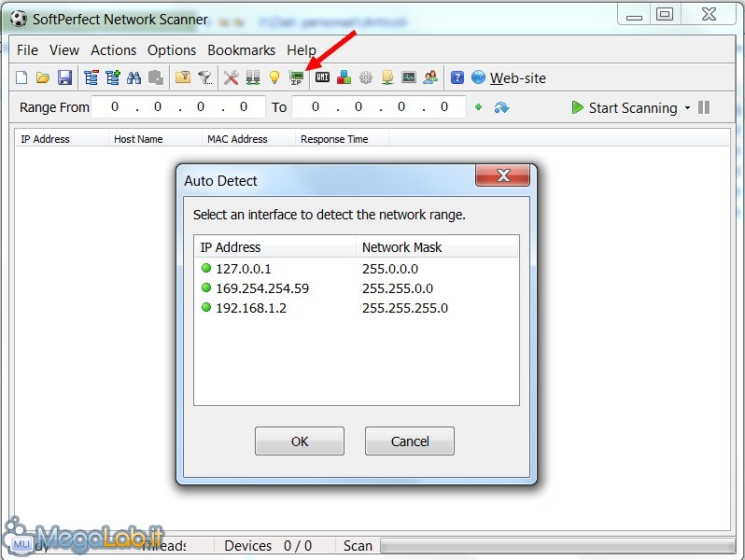Click the monitor graph icon
Viewport: 745px width, 560px height.
pyautogui.click(x=409, y=77)
